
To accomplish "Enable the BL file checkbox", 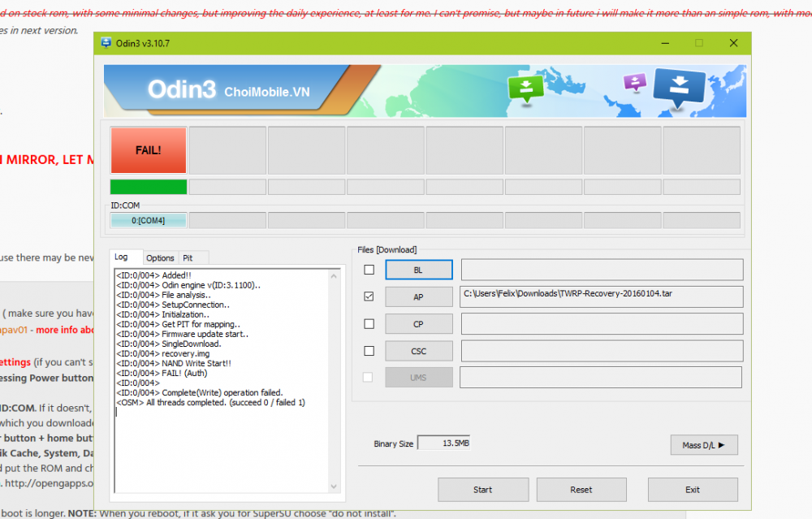I will point(369,270).
